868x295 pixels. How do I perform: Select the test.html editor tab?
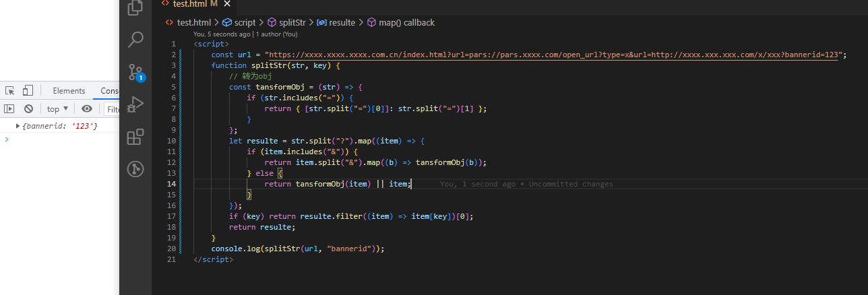[x=190, y=4]
